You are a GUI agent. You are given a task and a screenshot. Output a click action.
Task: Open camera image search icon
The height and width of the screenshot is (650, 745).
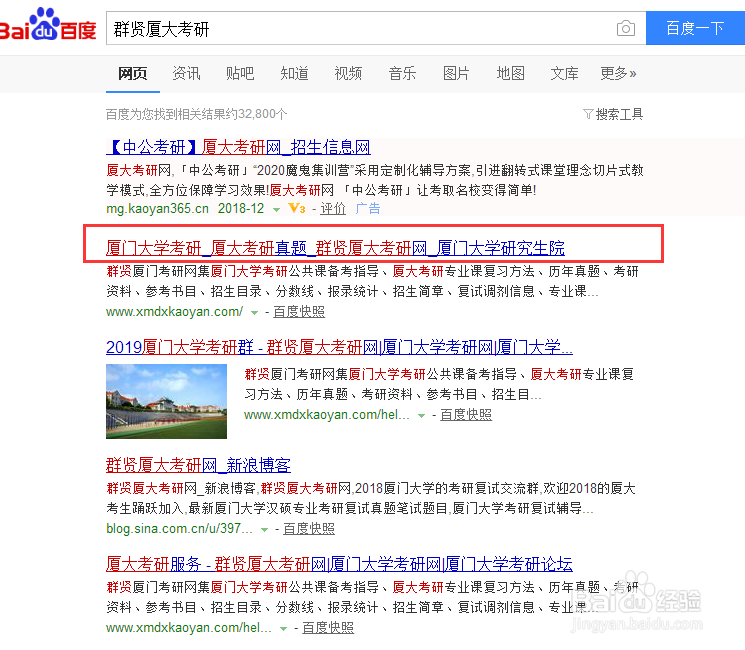point(626,29)
